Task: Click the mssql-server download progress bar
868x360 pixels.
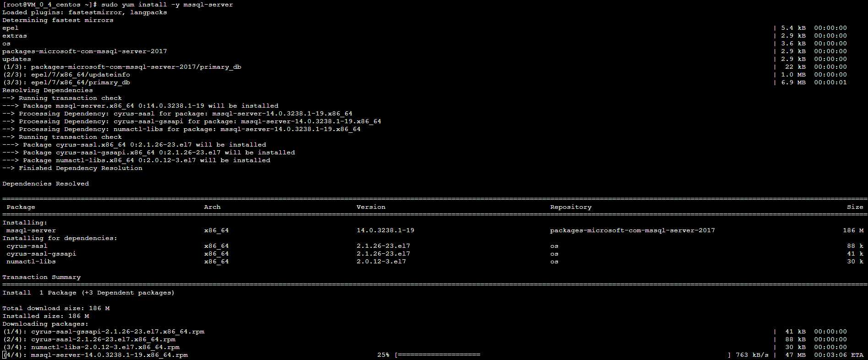Action: 563,355
